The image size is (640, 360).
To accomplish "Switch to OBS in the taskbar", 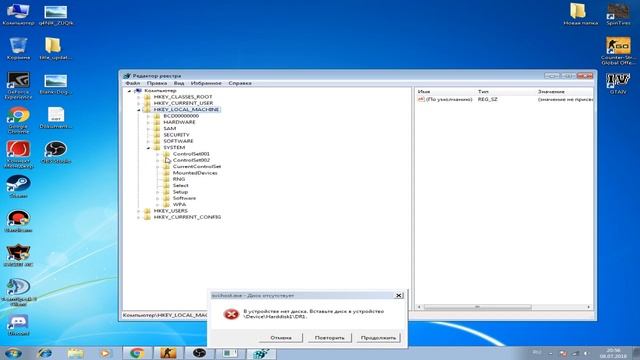I will (x=199, y=353).
